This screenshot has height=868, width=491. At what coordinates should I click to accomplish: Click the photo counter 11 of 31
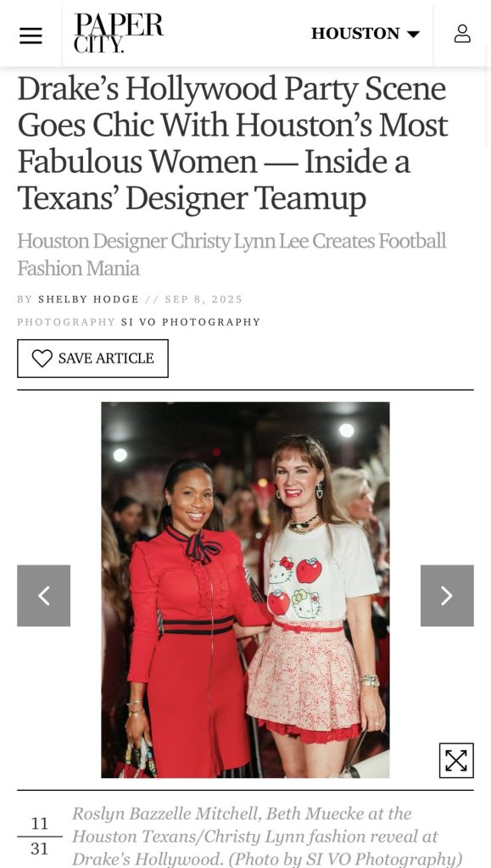coord(39,836)
